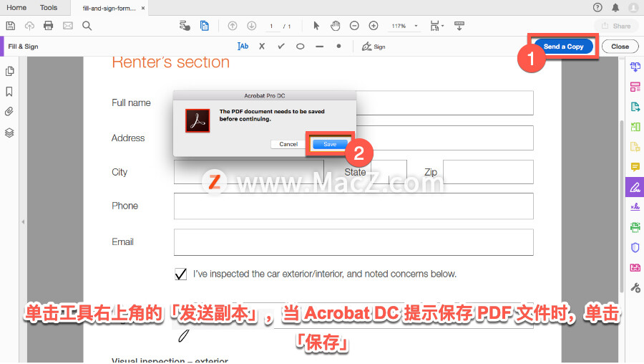
Task: Select the crossmark X tool
Action: point(262,47)
